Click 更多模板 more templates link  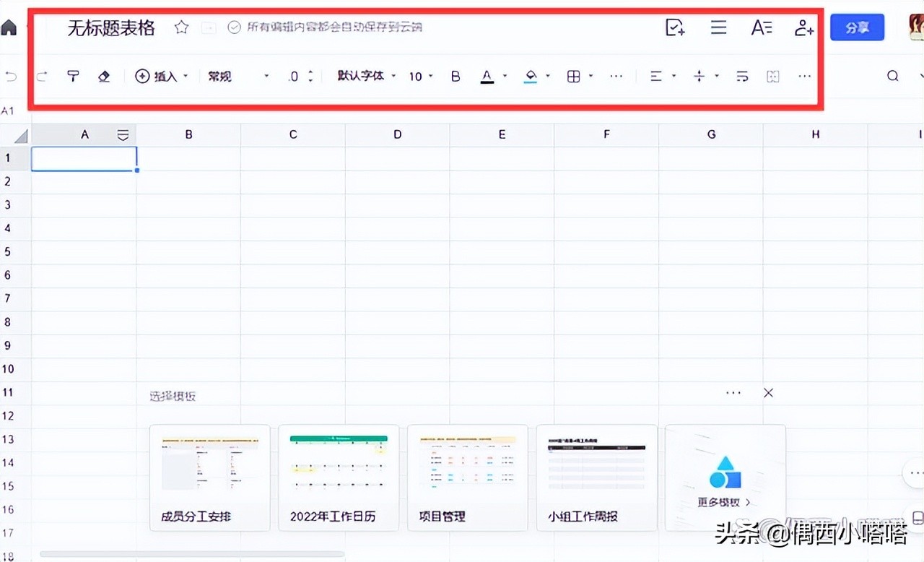click(x=724, y=502)
